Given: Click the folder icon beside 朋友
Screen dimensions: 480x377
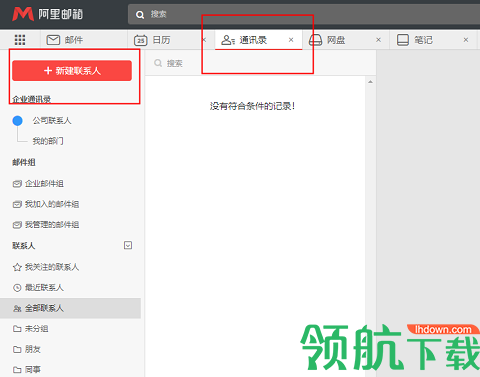Looking at the screenshot, I should (17, 349).
